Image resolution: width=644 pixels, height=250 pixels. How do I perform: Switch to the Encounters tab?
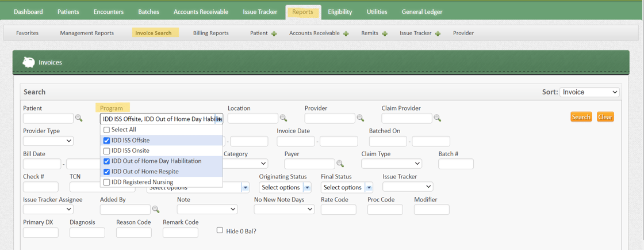(x=109, y=12)
